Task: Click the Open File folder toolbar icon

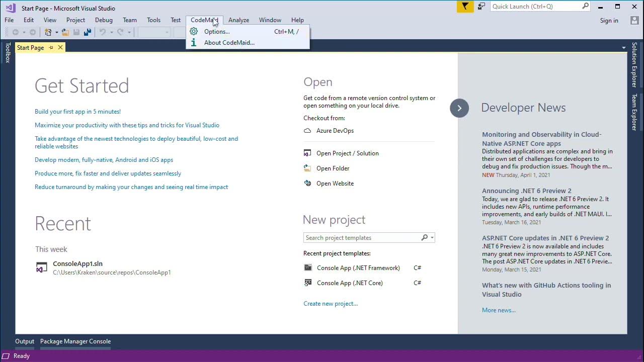Action: (66, 32)
